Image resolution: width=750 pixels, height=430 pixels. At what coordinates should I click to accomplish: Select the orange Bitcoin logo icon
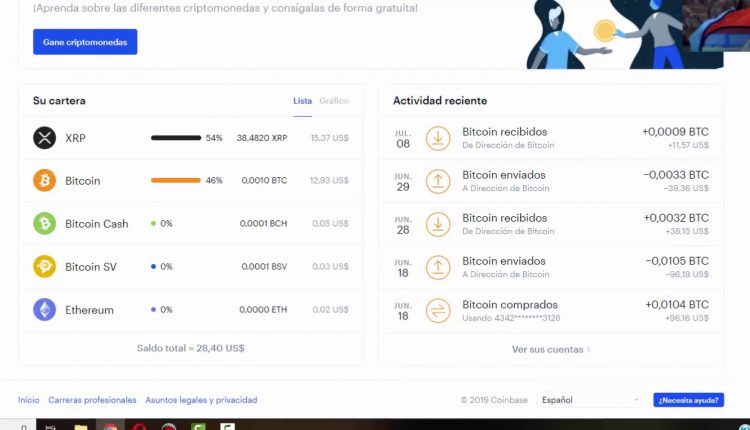[x=44, y=180]
